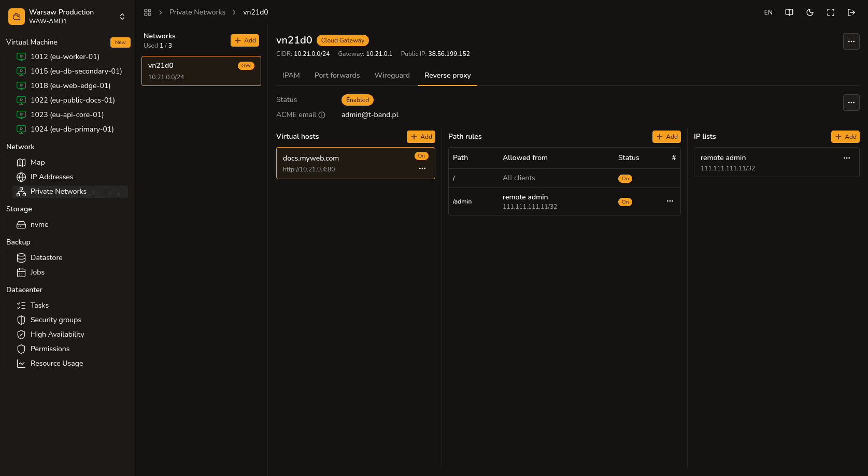
Task: Enter fullscreen mode icon
Action: tap(831, 12)
